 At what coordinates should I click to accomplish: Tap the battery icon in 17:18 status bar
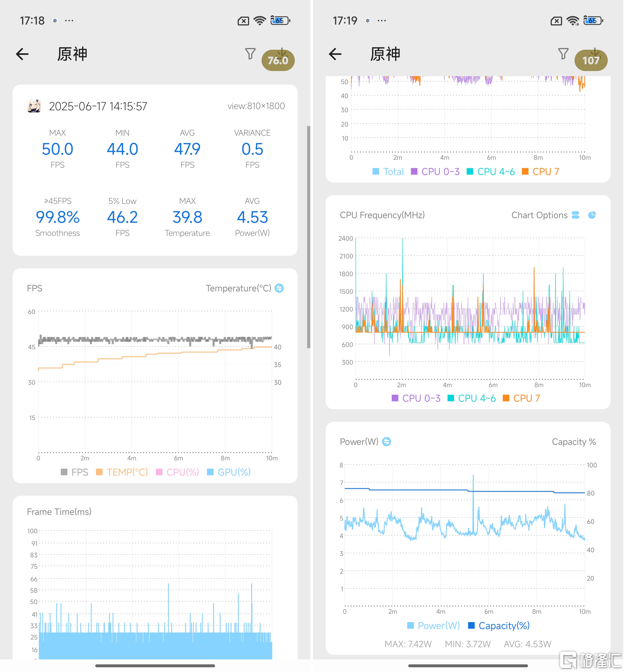[x=280, y=21]
